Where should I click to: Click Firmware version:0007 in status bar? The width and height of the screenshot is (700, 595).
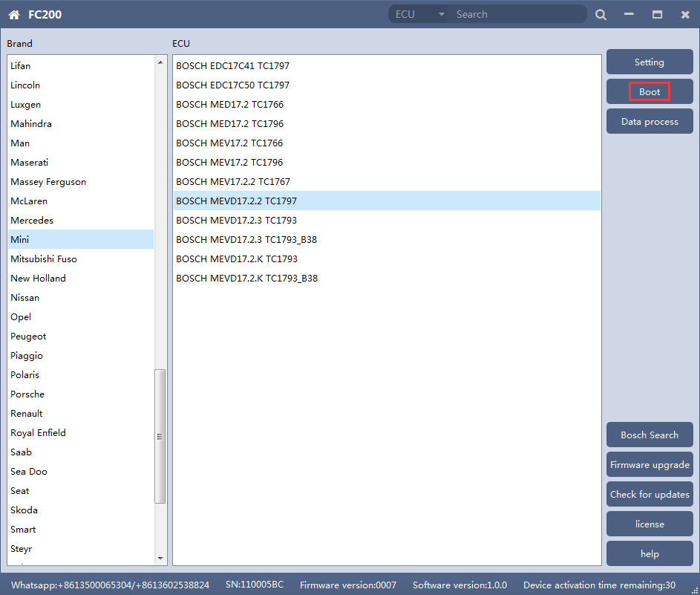(x=347, y=585)
